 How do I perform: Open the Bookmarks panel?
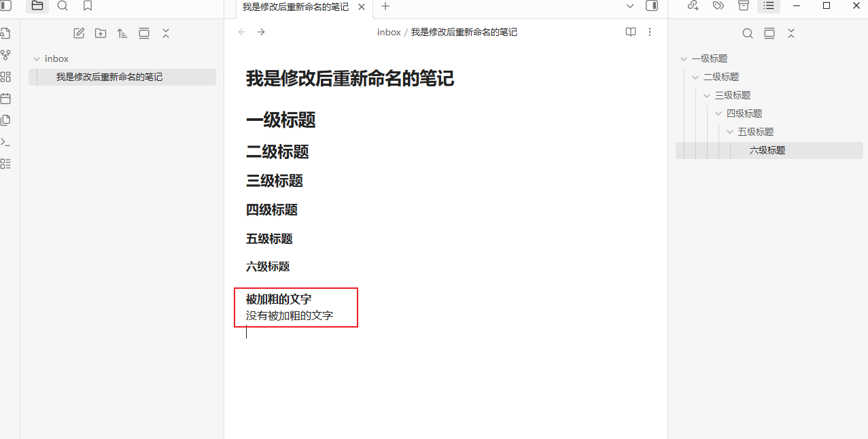(x=87, y=6)
